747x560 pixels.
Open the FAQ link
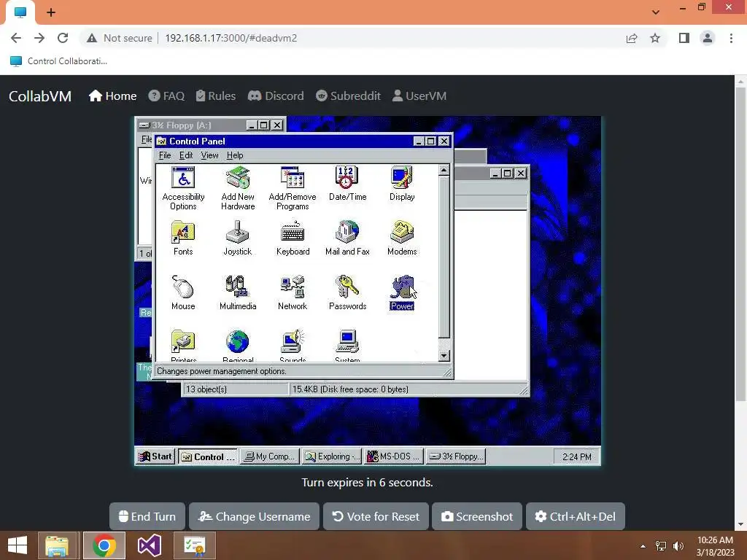166,96
